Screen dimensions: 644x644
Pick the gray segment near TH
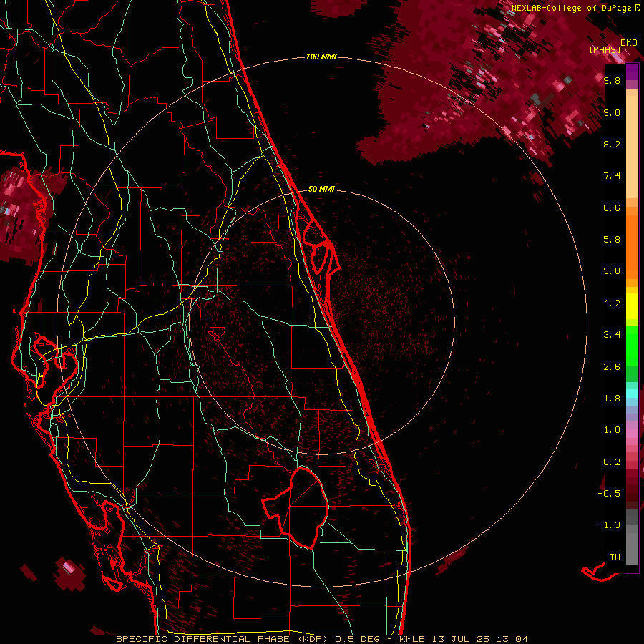632,548
